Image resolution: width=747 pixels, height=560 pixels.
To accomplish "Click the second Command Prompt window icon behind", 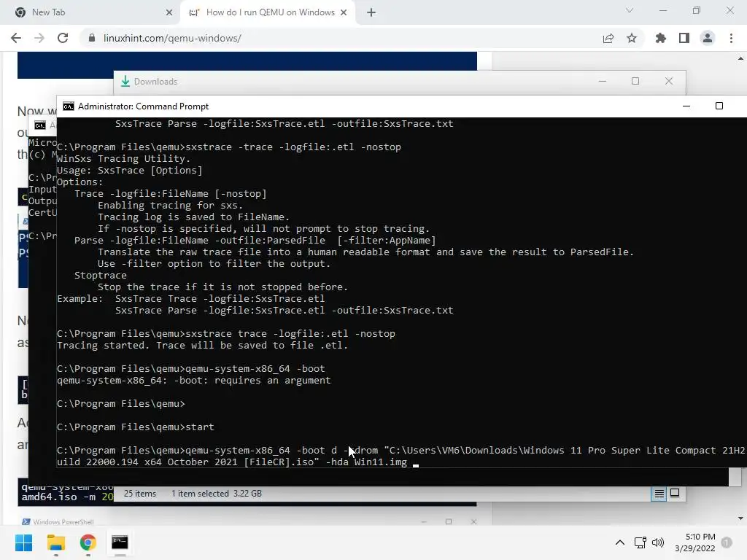I will click(40, 125).
